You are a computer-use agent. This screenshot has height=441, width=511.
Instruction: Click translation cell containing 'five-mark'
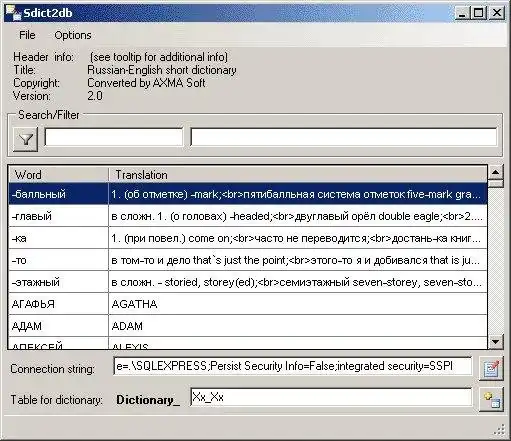point(298,194)
